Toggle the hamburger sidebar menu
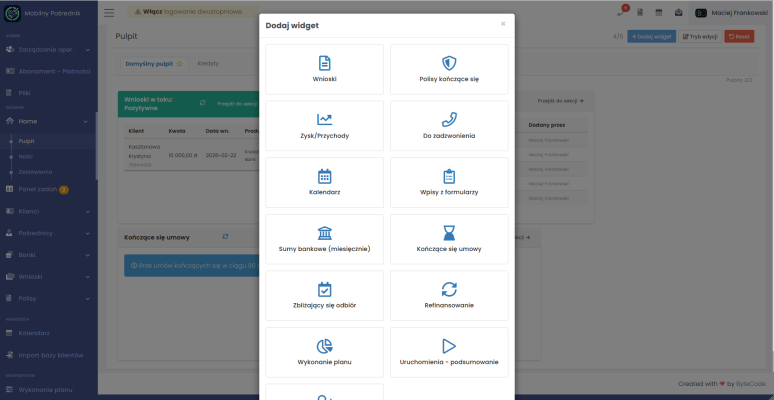Image resolution: width=774 pixels, height=400 pixels. tap(109, 12)
